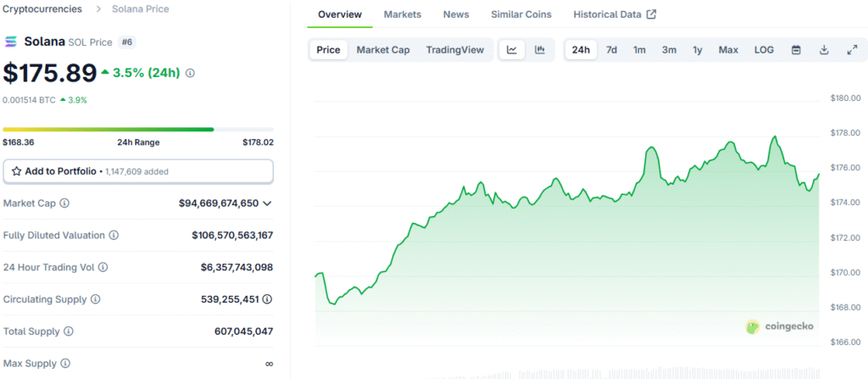
Task: Click the $166.00 axis label
Action: click(x=845, y=342)
